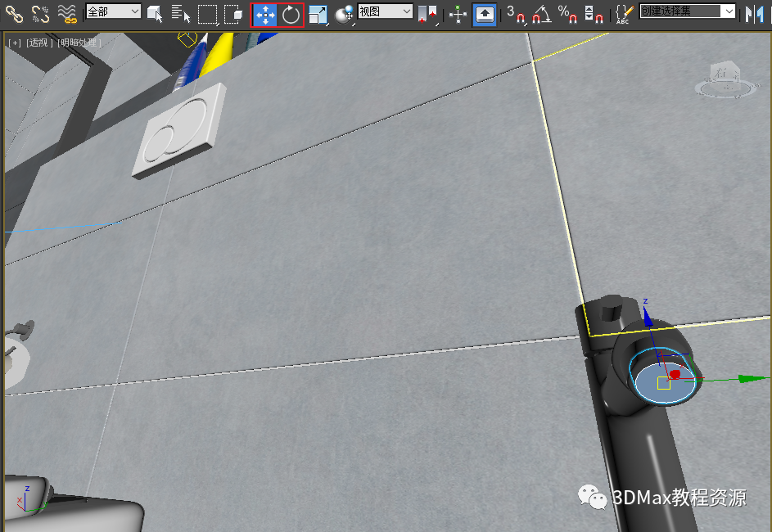Click the Use Pivot Point Center icon
This screenshot has width=772, height=532.
(427, 15)
